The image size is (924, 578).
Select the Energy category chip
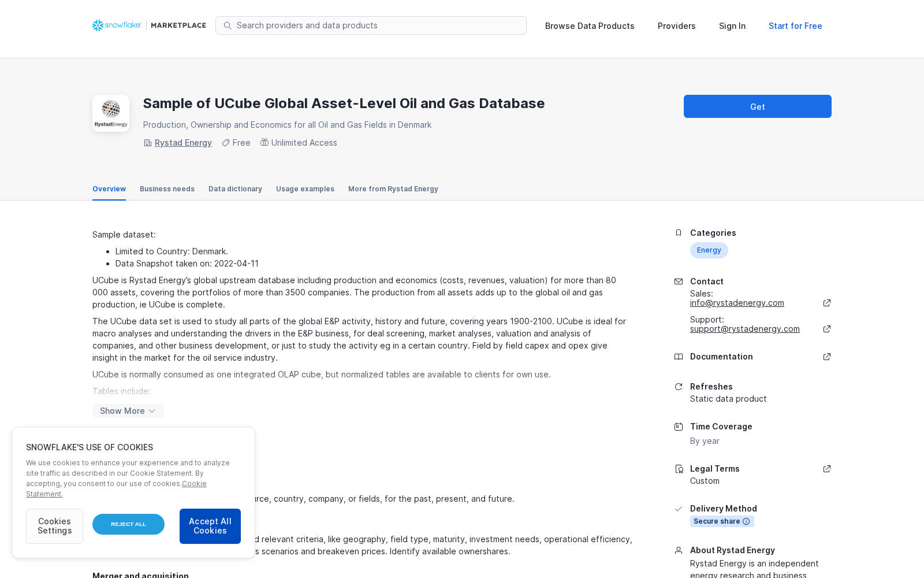[x=709, y=250]
